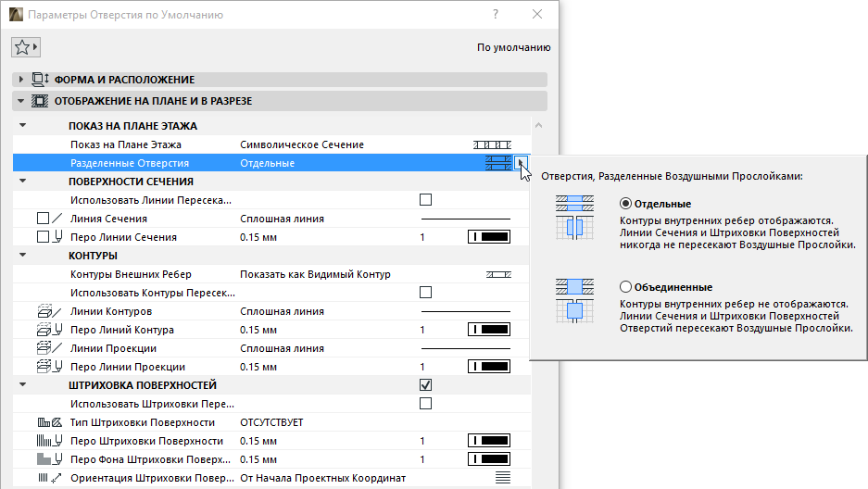This screenshot has height=489, width=868.
Task: Click the pen icon beside Перо Линии Сечения
Action: [57, 237]
